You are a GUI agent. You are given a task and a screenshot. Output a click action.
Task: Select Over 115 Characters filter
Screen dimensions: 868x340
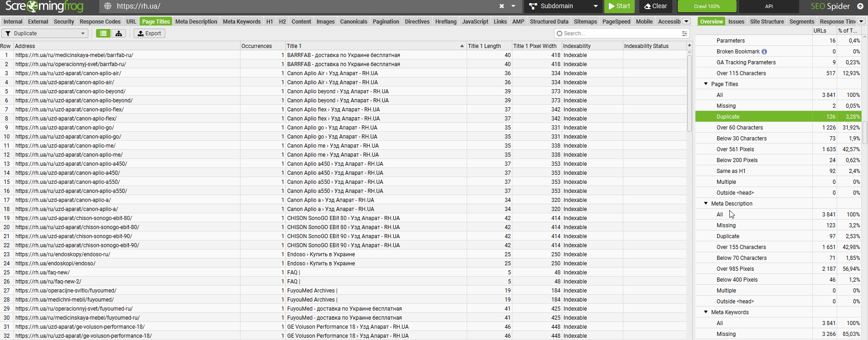click(x=778, y=73)
